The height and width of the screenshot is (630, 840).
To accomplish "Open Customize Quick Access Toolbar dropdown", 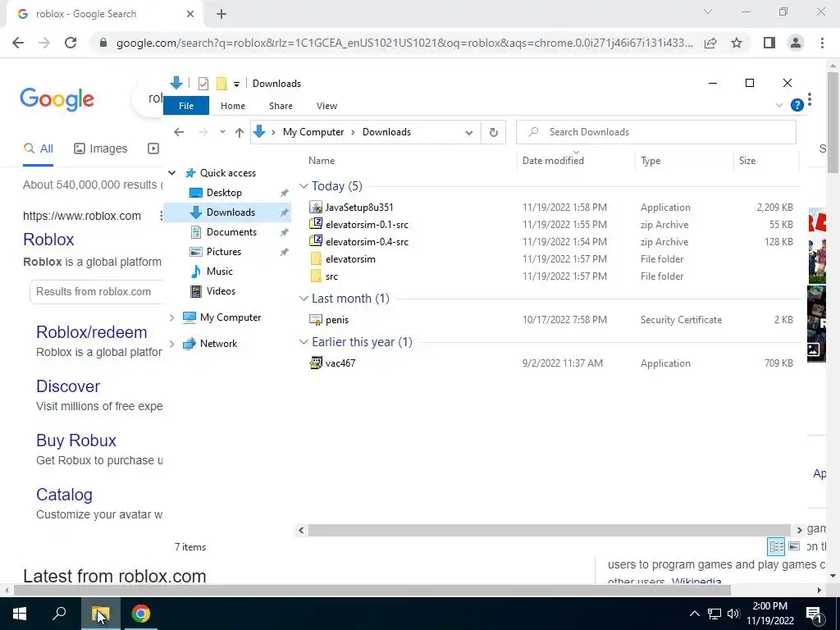I will click(x=236, y=84).
